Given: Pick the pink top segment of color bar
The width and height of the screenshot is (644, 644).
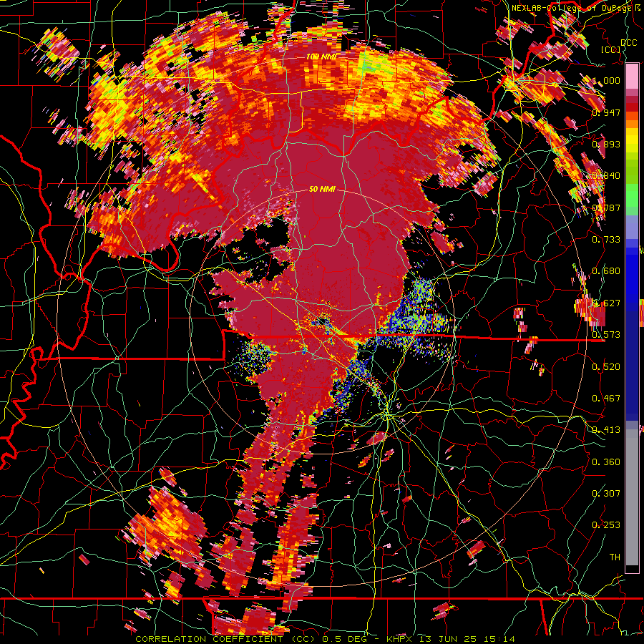Looking at the screenshot, I should tap(632, 77).
